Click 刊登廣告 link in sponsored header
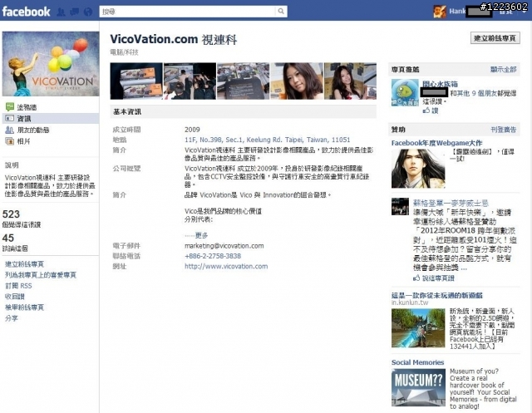 pos(504,130)
